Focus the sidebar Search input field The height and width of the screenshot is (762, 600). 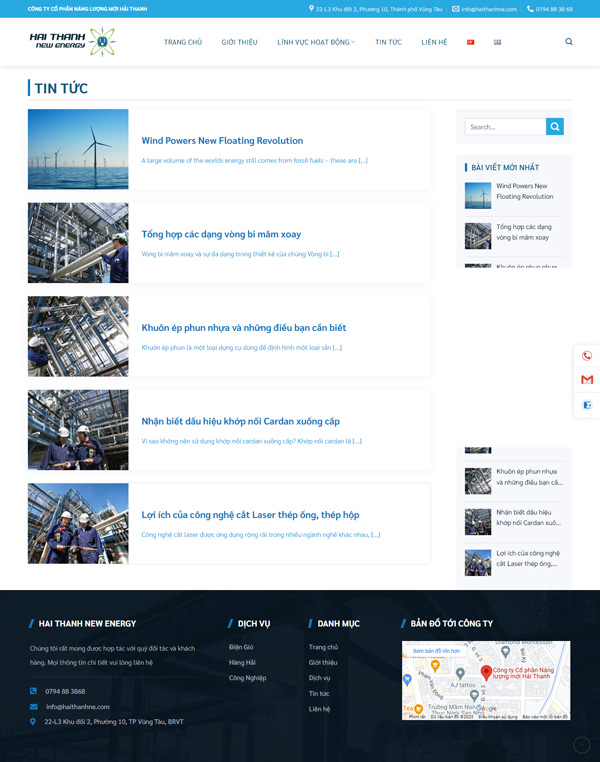pos(505,127)
